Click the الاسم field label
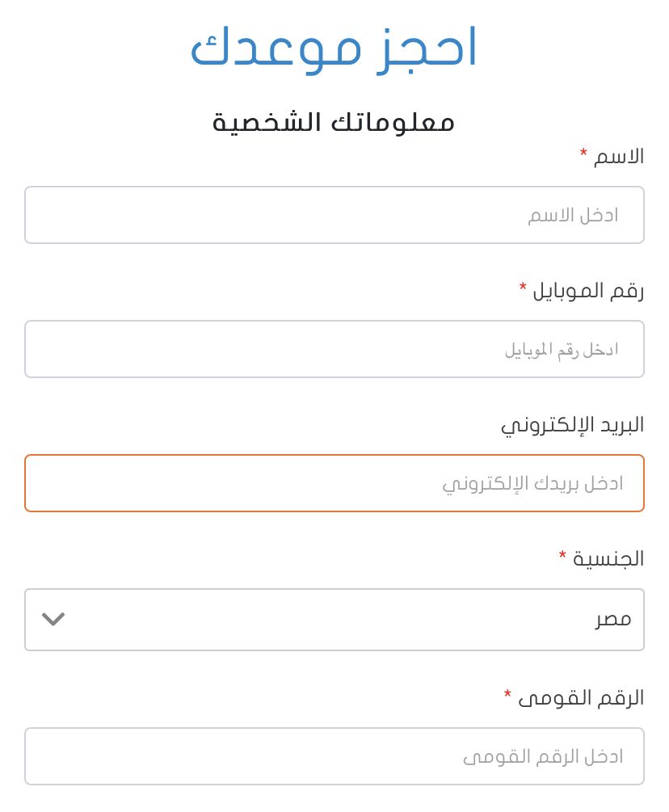 click(618, 157)
